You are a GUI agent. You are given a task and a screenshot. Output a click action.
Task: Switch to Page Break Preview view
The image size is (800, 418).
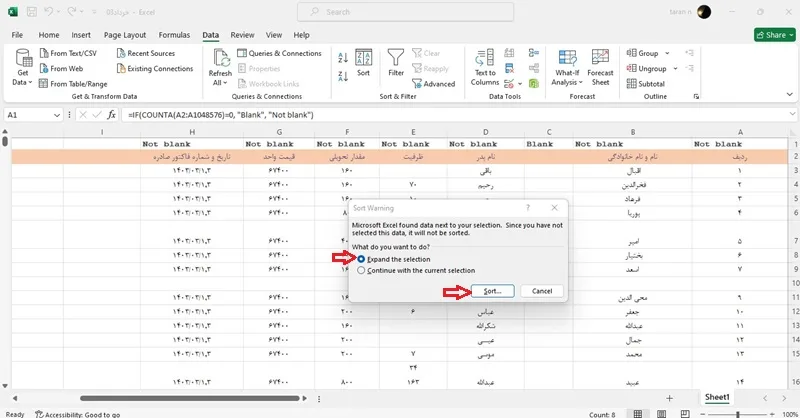click(685, 414)
